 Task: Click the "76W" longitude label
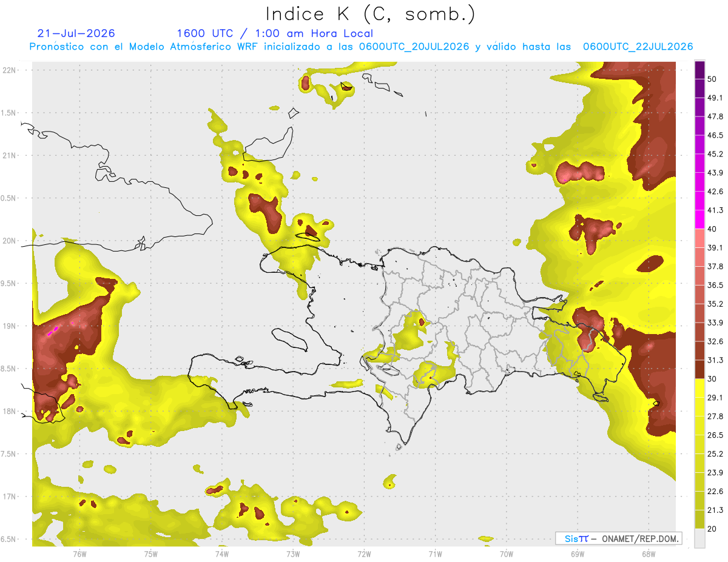point(79,554)
